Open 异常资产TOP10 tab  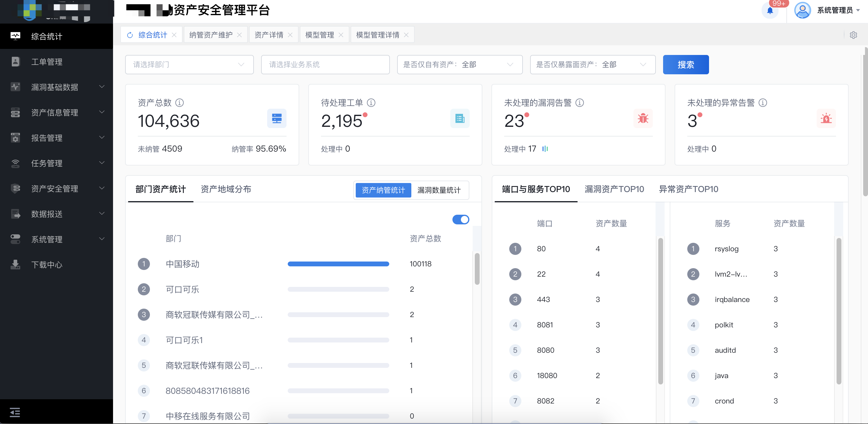point(688,189)
